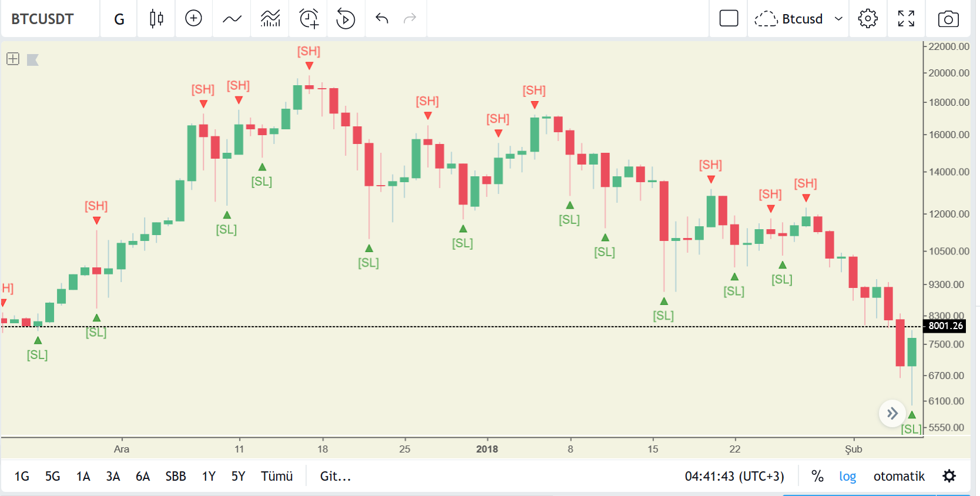The height and width of the screenshot is (496, 980).
Task: Open the indicator templates icon
Action: coord(270,19)
